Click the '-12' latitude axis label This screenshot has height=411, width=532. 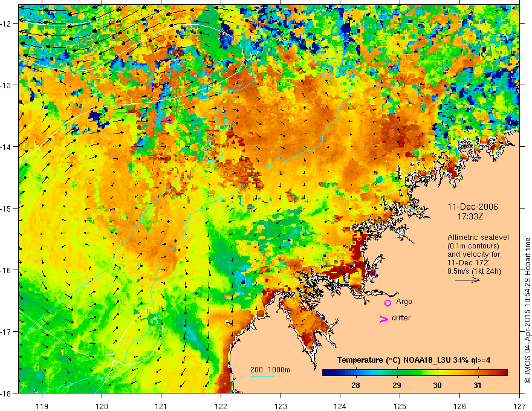[x=7, y=24]
